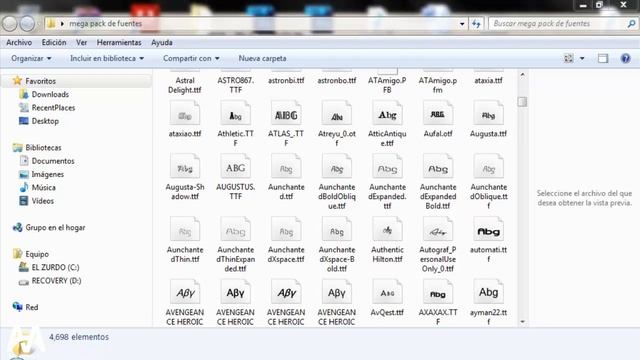Image resolution: width=640 pixels, height=360 pixels.
Task: Select the Authentic Hilton.ttf font icon
Action: pyautogui.click(x=387, y=229)
